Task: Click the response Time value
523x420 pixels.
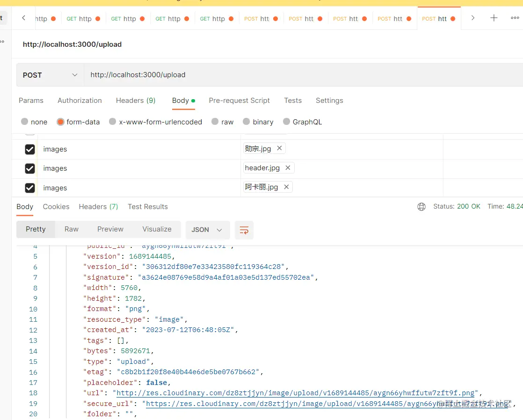Action: coord(514,207)
